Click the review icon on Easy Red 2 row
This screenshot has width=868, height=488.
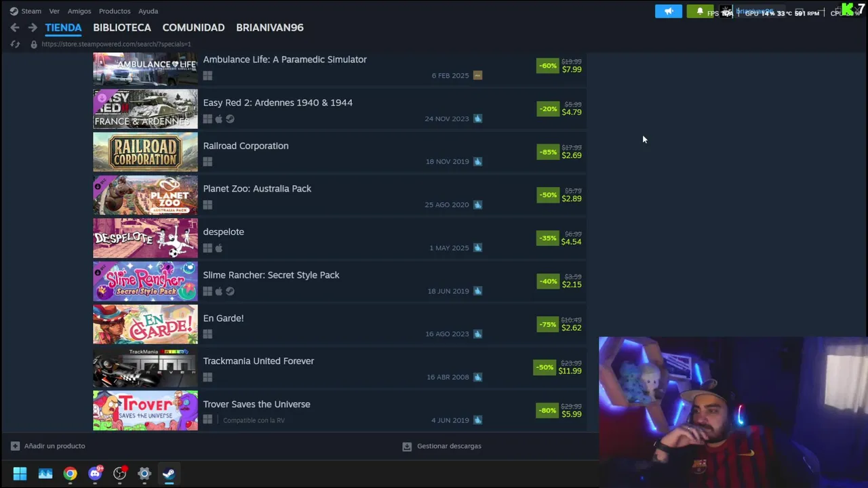coord(477,119)
